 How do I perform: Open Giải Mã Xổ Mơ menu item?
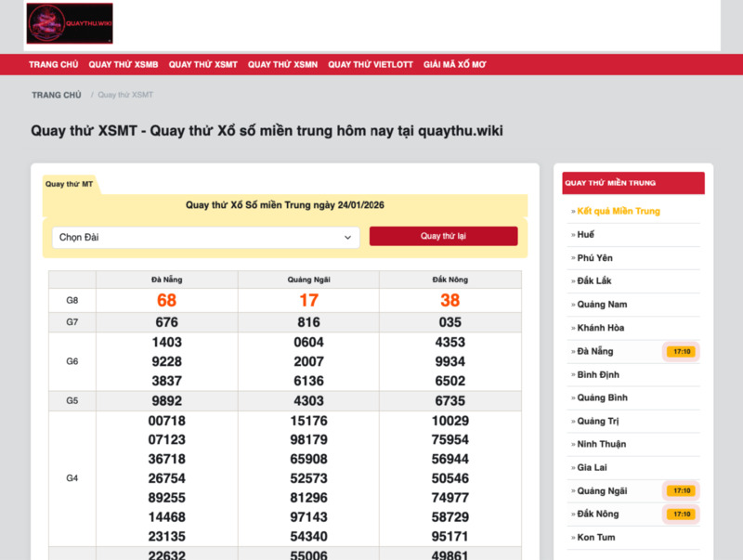[x=455, y=65]
